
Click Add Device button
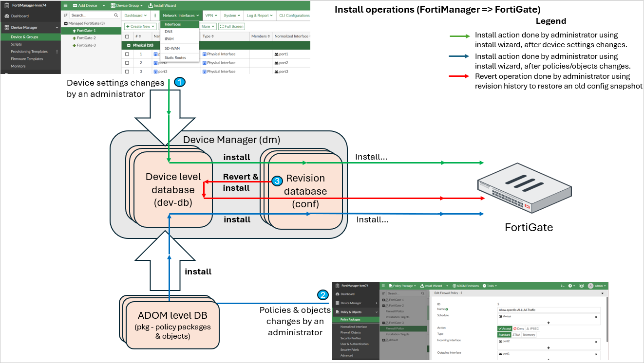coord(85,5)
